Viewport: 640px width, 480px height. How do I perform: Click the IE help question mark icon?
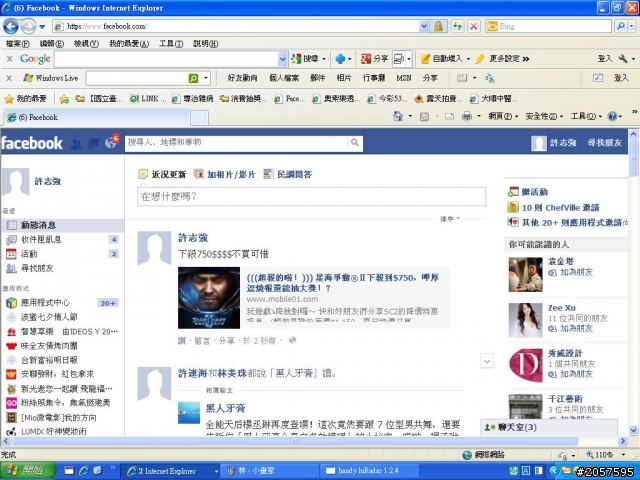point(612,117)
